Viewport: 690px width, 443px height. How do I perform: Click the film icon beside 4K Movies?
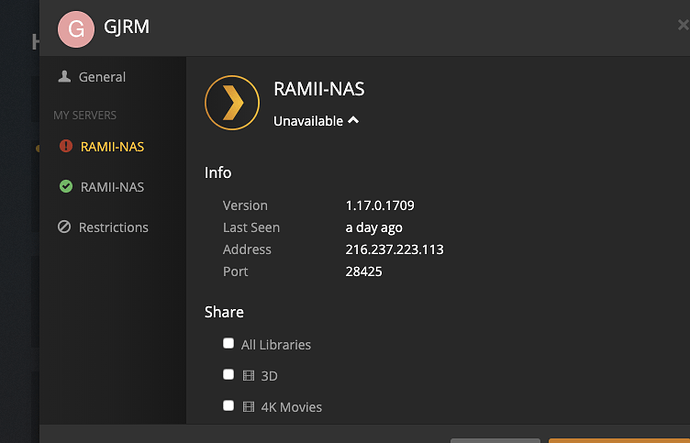[x=249, y=407]
